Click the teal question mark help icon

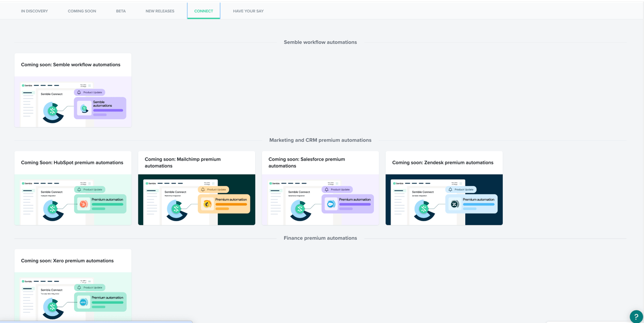(x=636, y=316)
